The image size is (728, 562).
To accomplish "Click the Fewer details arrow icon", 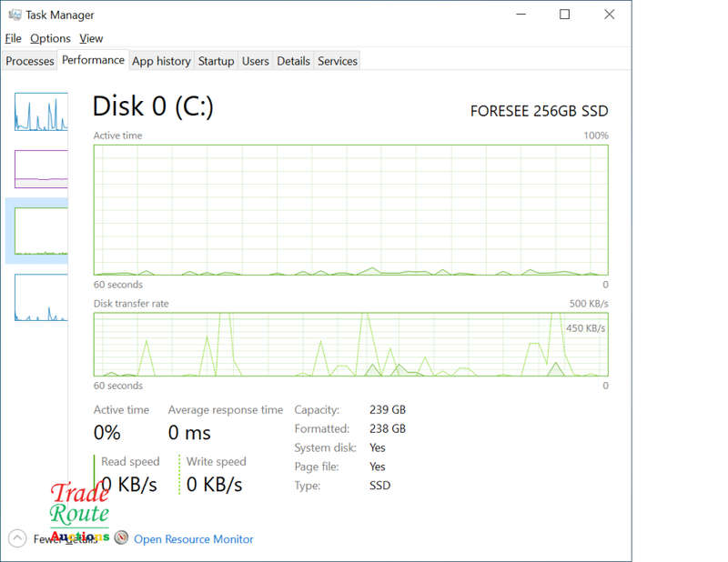I will (17, 538).
